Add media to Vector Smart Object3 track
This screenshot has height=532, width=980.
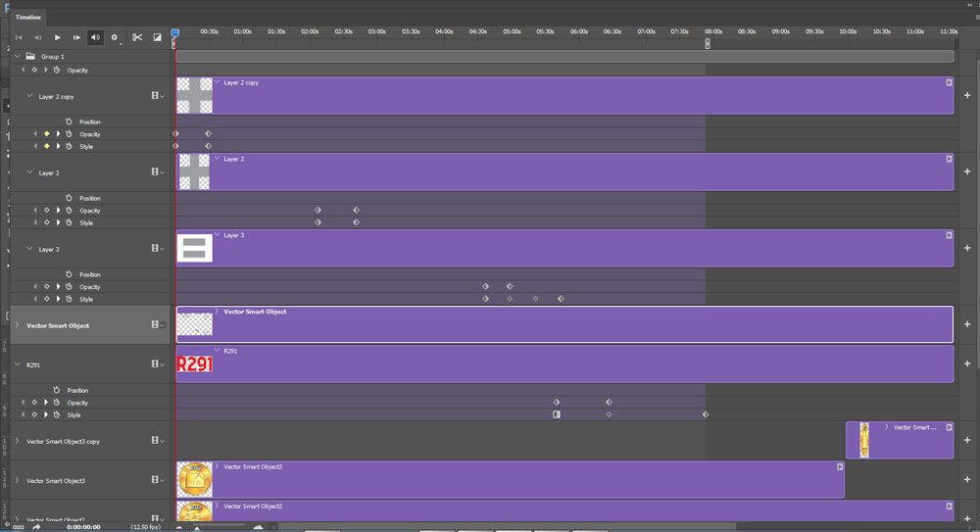967,479
